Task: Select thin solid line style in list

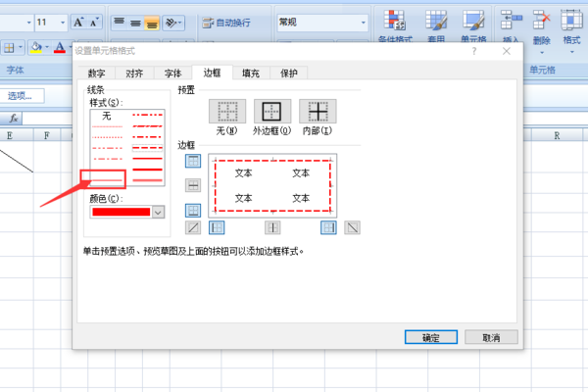Action: 107,180
